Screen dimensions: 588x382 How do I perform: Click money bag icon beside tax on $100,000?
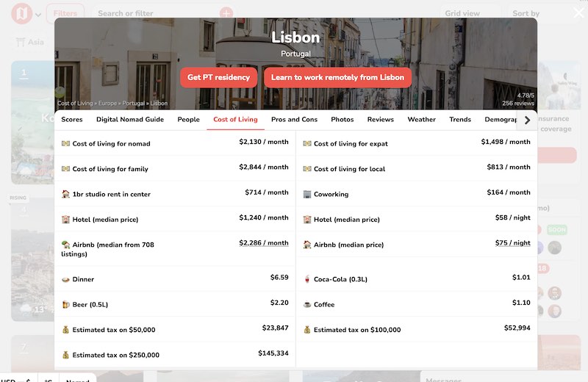[x=307, y=330]
